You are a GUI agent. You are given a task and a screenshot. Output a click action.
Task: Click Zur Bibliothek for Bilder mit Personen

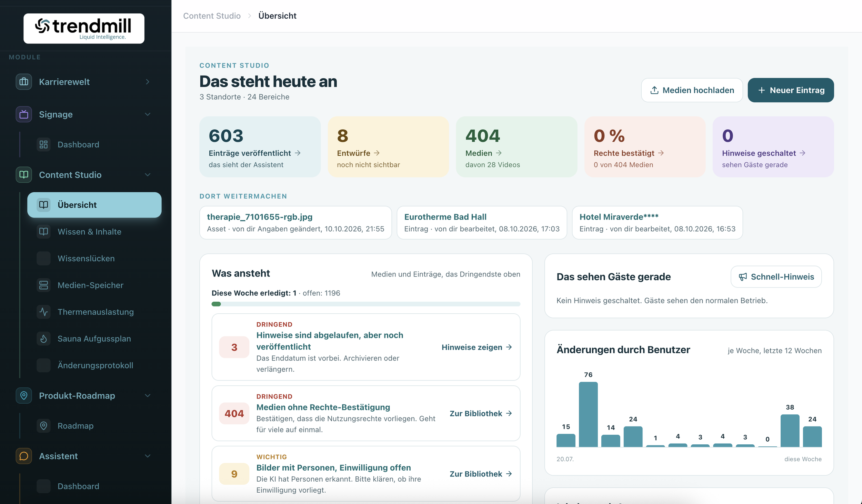481,474
